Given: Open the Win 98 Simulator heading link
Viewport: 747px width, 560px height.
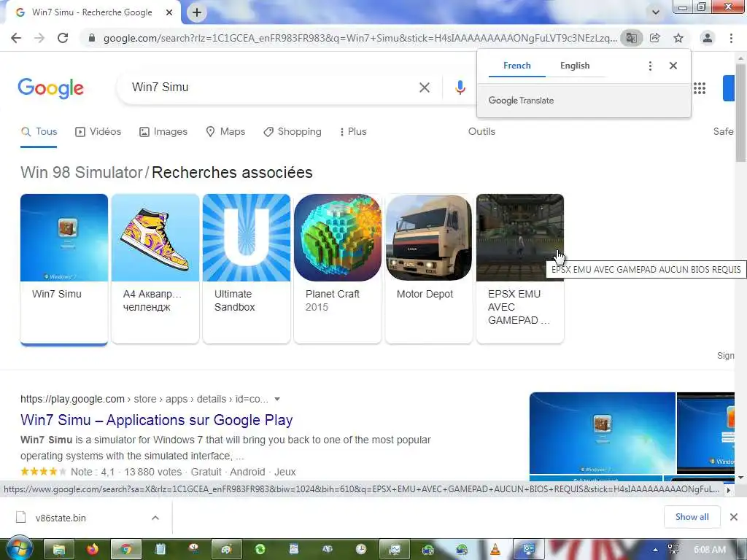Looking at the screenshot, I should pos(82,172).
